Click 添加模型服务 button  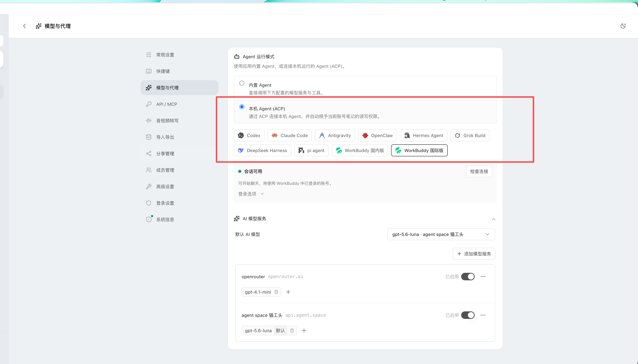(474, 254)
